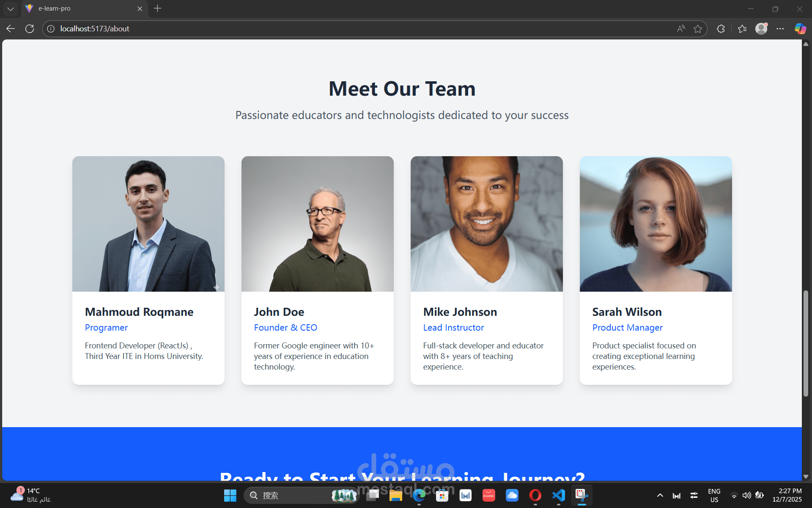Screen dimensions: 812x508
Task: Open Visual Studio Code from taskbar
Action: click(558, 495)
